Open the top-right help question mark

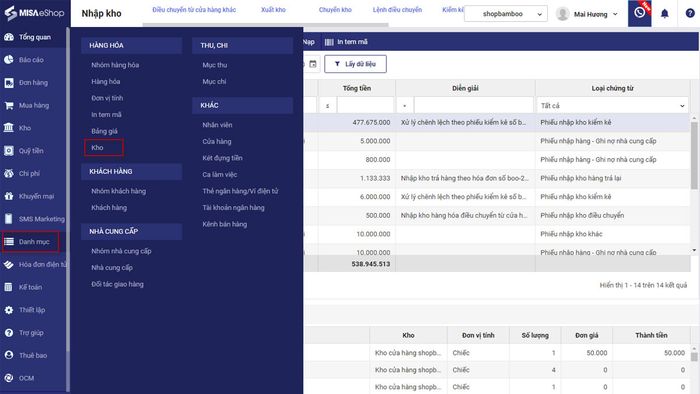coord(690,13)
